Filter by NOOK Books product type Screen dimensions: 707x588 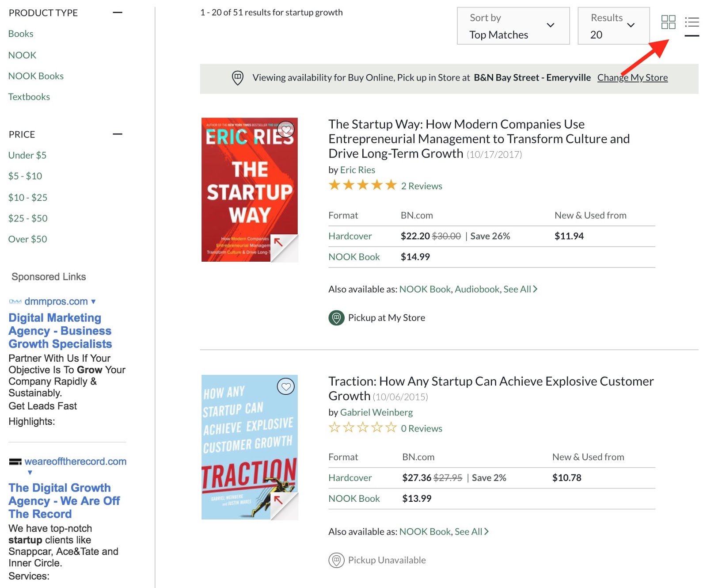pyautogui.click(x=36, y=76)
